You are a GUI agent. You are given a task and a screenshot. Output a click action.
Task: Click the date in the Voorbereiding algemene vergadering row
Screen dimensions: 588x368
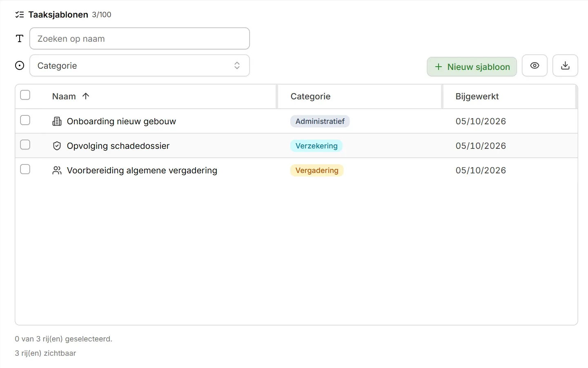tap(481, 171)
